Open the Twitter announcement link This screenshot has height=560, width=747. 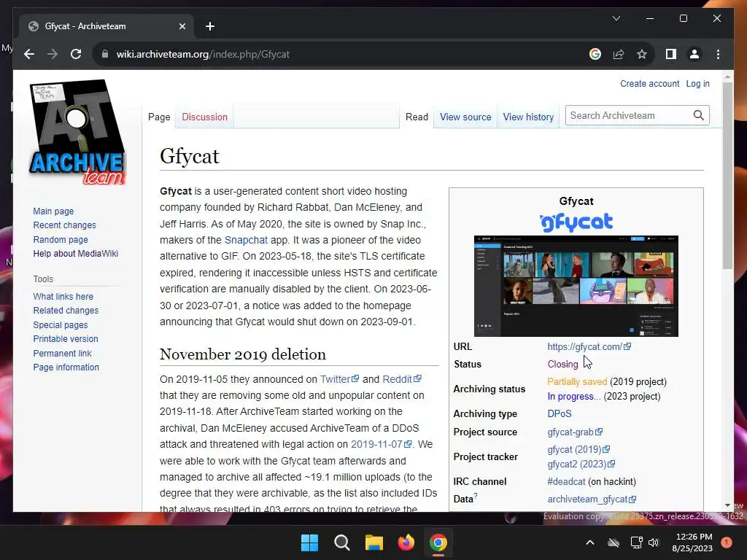(339, 379)
